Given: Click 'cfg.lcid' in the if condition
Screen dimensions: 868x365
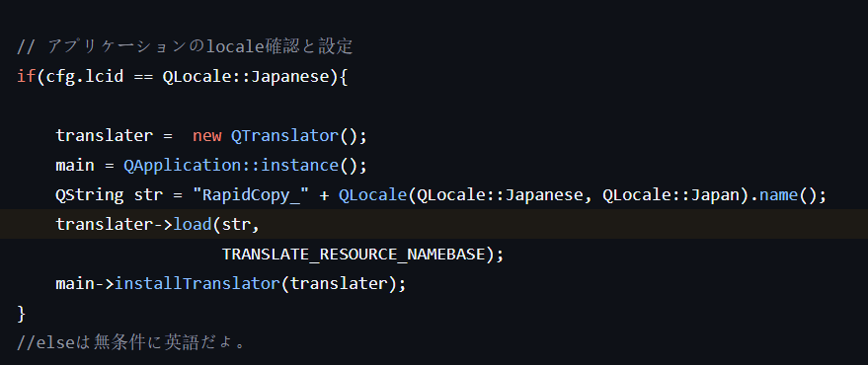Looking at the screenshot, I should [85, 76].
